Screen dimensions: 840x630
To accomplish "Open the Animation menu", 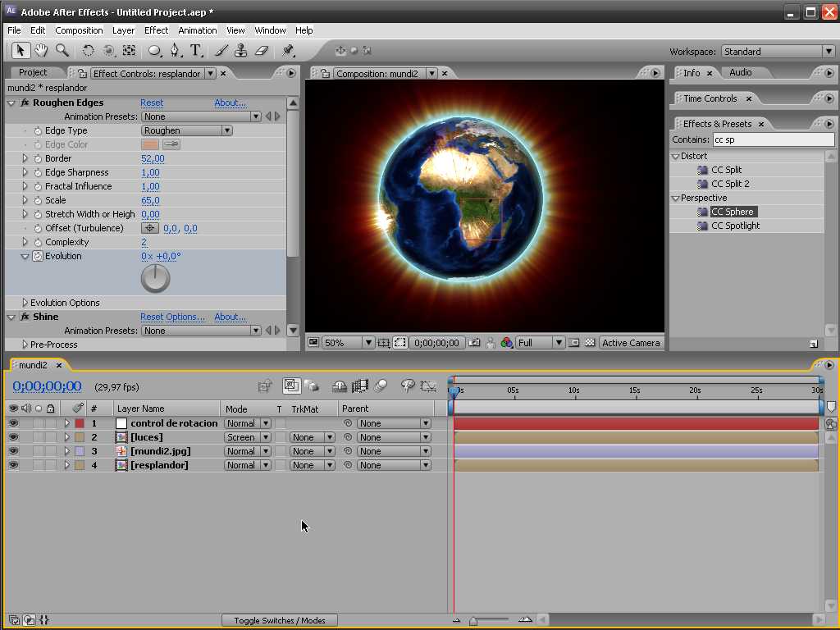I will tap(197, 30).
